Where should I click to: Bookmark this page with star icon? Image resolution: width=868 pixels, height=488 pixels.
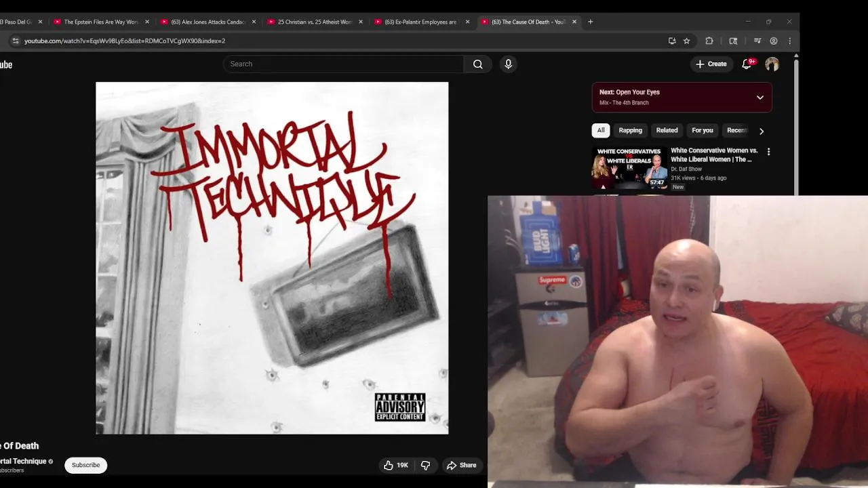(x=686, y=41)
